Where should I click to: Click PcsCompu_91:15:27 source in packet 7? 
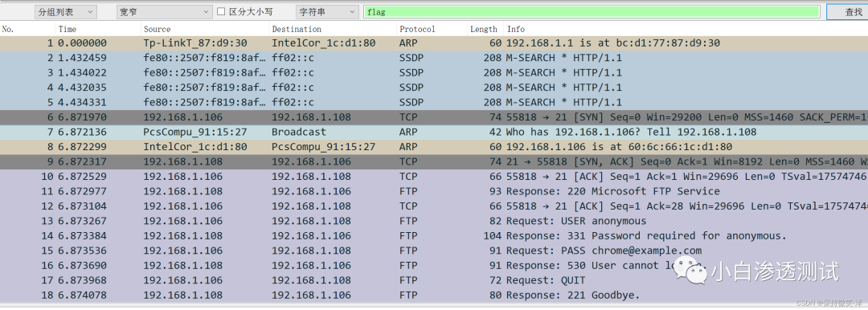click(194, 133)
